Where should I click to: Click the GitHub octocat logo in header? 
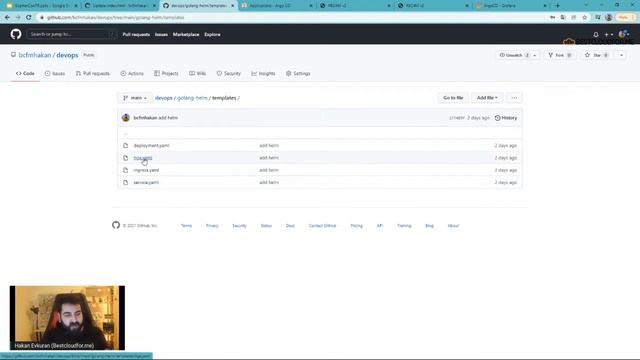click(x=16, y=34)
